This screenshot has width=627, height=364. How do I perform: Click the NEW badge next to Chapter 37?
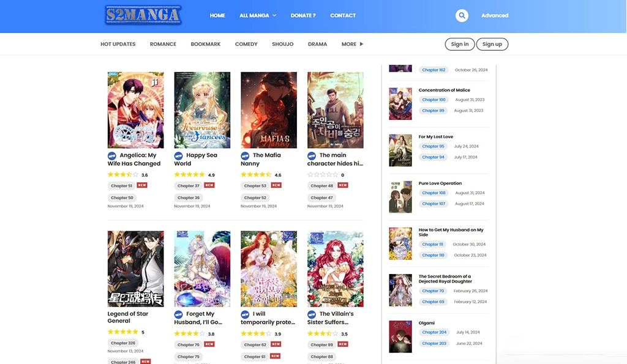coord(209,185)
